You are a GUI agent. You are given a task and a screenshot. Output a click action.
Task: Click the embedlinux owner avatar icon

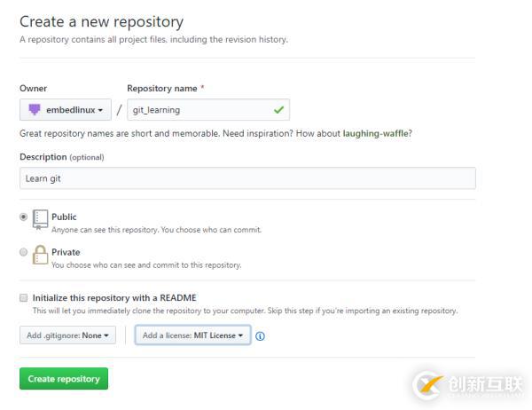click(35, 110)
